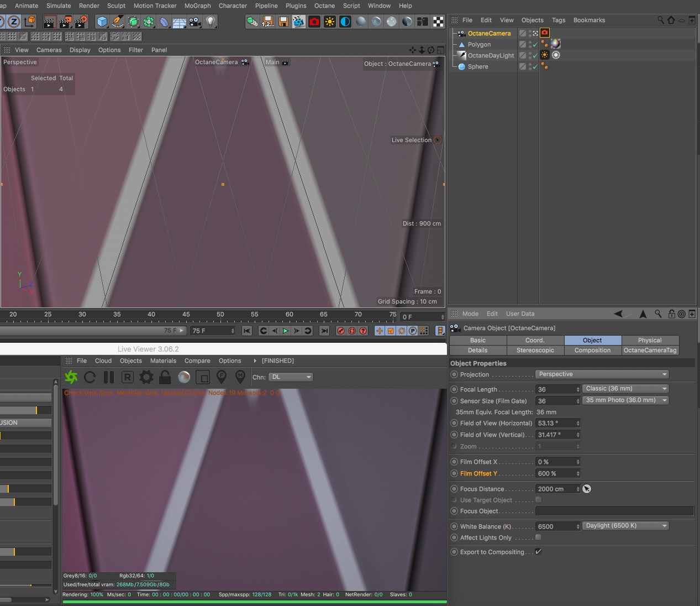Toggle the lock resolution padlock icon

click(165, 377)
